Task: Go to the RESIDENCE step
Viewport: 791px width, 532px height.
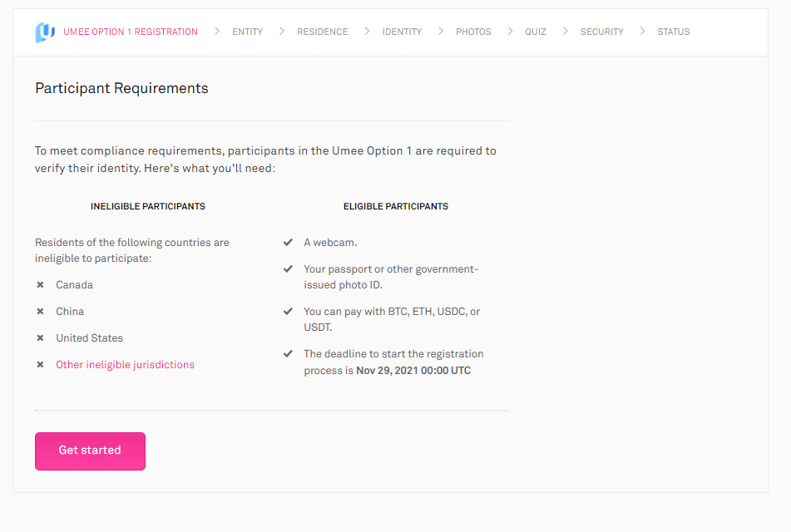Action: pos(323,32)
